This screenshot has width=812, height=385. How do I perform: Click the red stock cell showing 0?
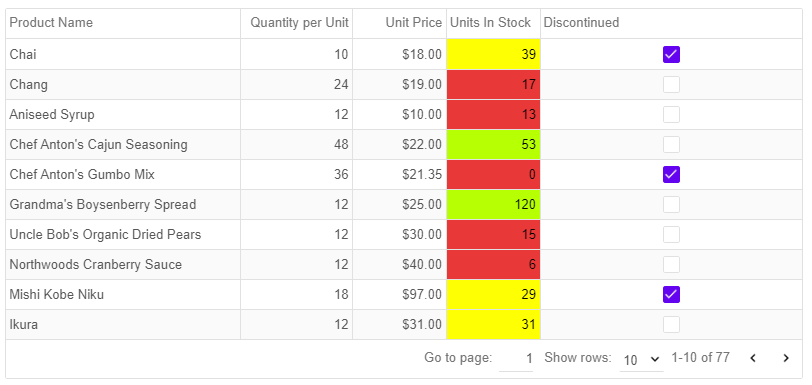point(493,175)
